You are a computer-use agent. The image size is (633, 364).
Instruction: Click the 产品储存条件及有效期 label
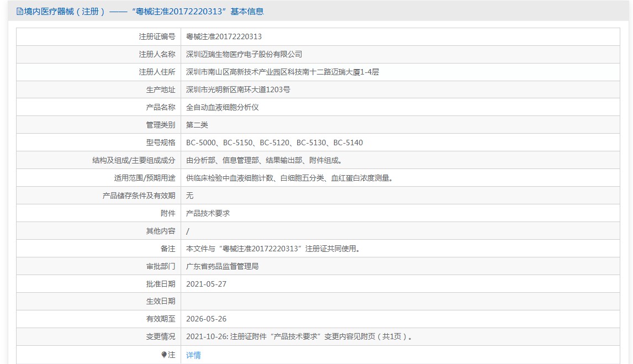click(139, 196)
